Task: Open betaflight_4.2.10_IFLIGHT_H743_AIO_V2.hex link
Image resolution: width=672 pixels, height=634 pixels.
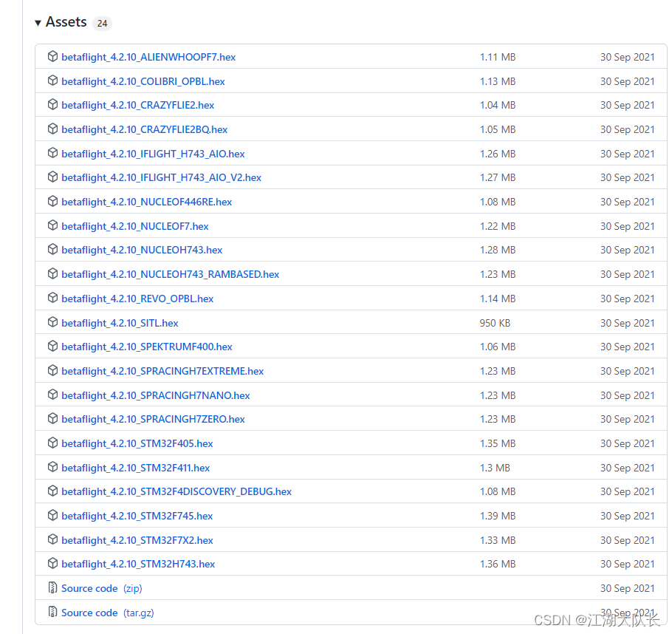Action: [x=161, y=177]
